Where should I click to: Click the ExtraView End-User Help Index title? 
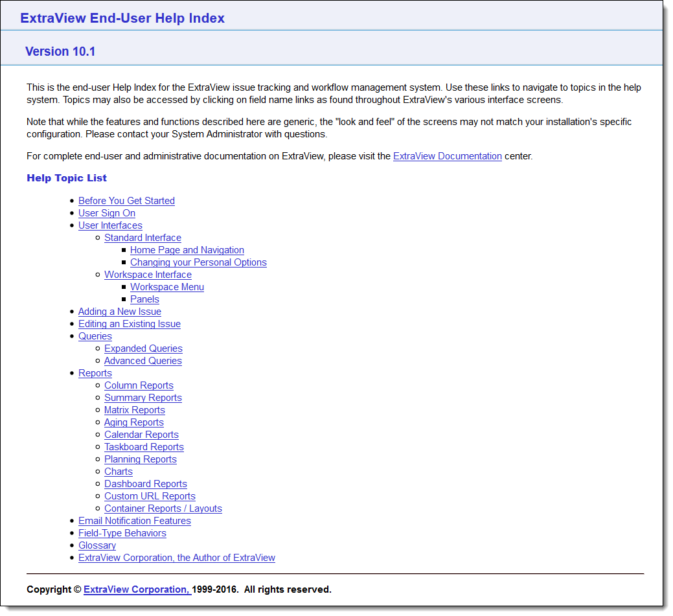[x=122, y=18]
